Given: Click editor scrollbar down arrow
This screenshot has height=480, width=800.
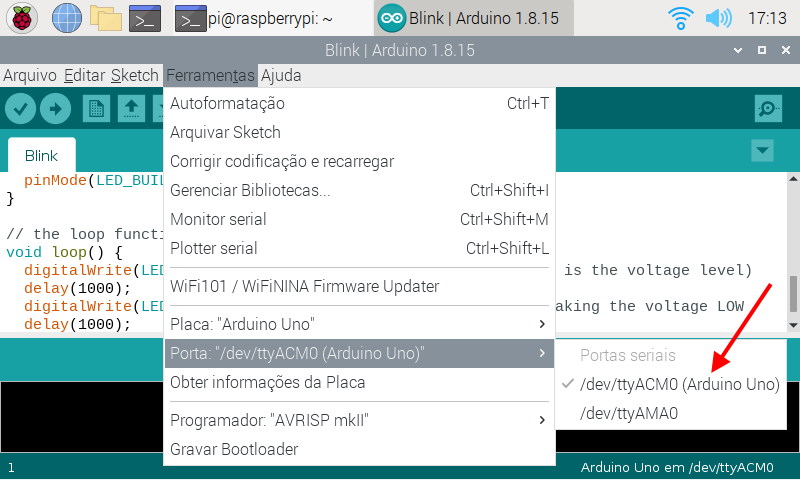Looking at the screenshot, I should pyautogui.click(x=793, y=325).
